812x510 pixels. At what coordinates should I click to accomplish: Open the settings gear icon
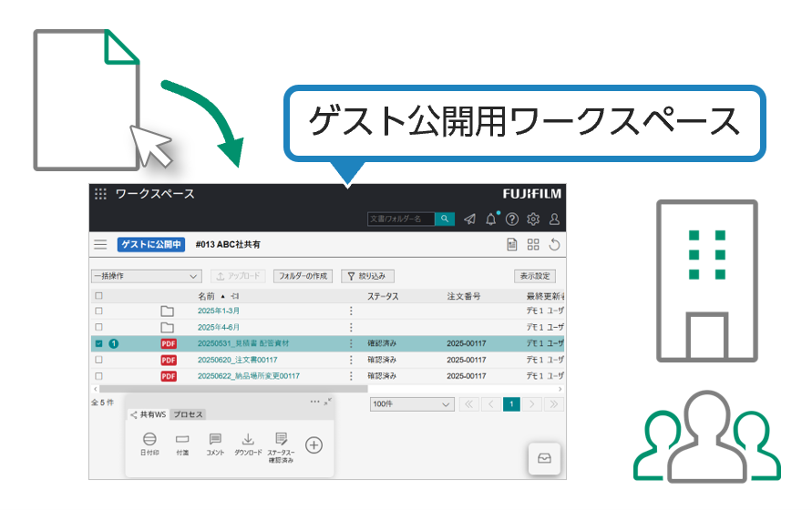533,219
